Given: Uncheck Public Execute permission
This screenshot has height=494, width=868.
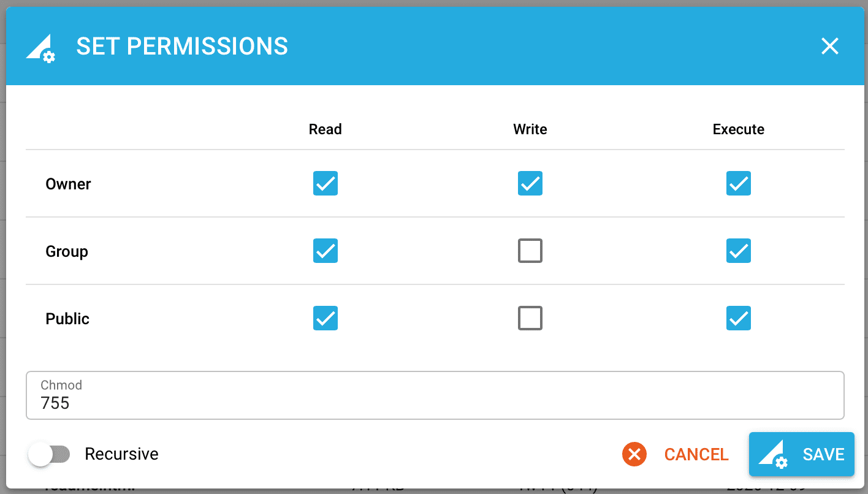Looking at the screenshot, I should [739, 318].
